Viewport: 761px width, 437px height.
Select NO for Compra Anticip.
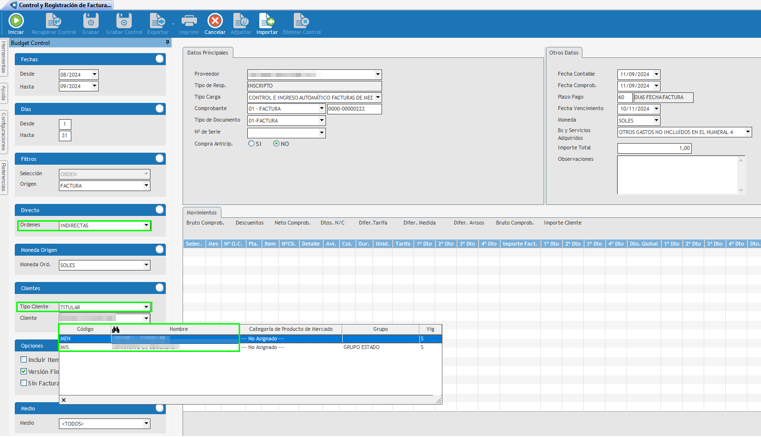(x=276, y=144)
